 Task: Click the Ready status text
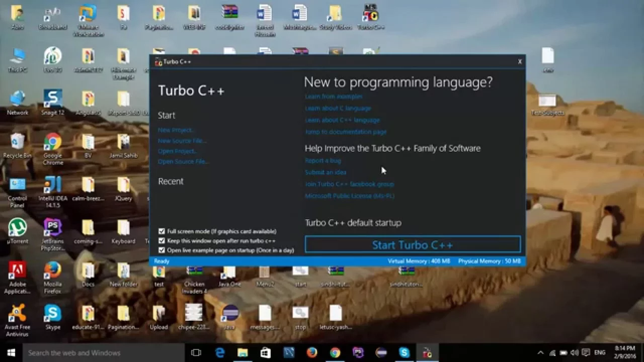pyautogui.click(x=162, y=261)
